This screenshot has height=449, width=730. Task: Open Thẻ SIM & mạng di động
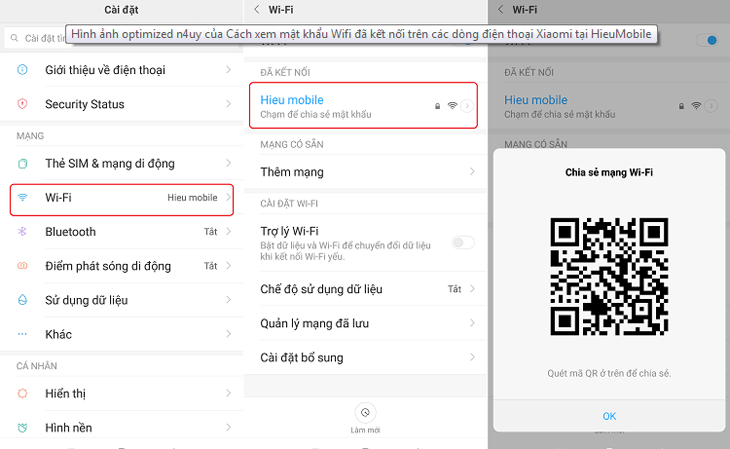coord(122,163)
